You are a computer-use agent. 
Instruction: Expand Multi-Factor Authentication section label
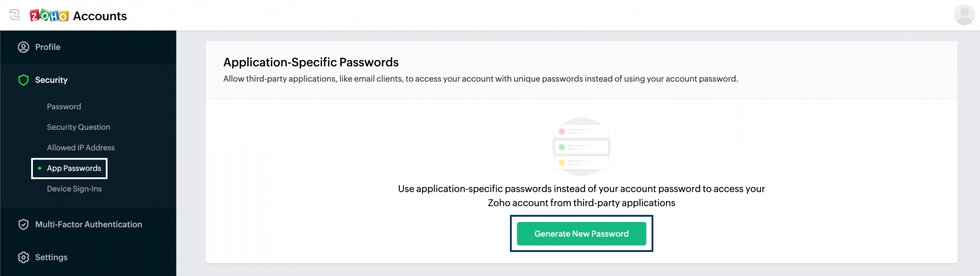pyautogui.click(x=89, y=224)
